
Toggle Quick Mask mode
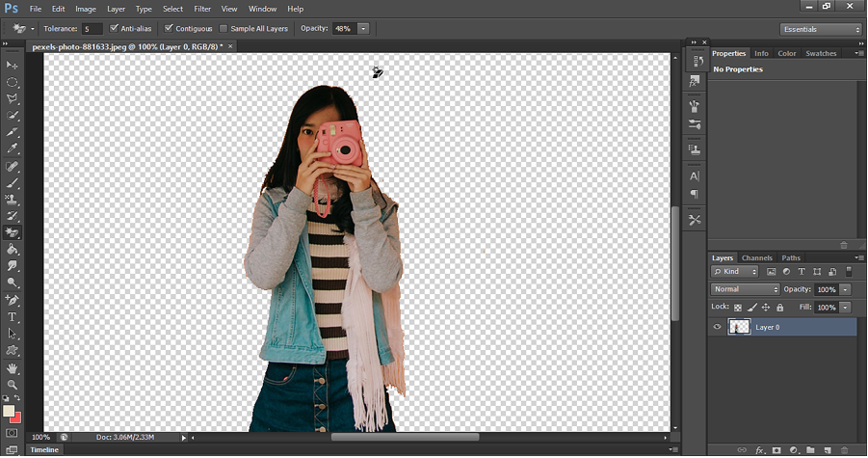(12, 433)
